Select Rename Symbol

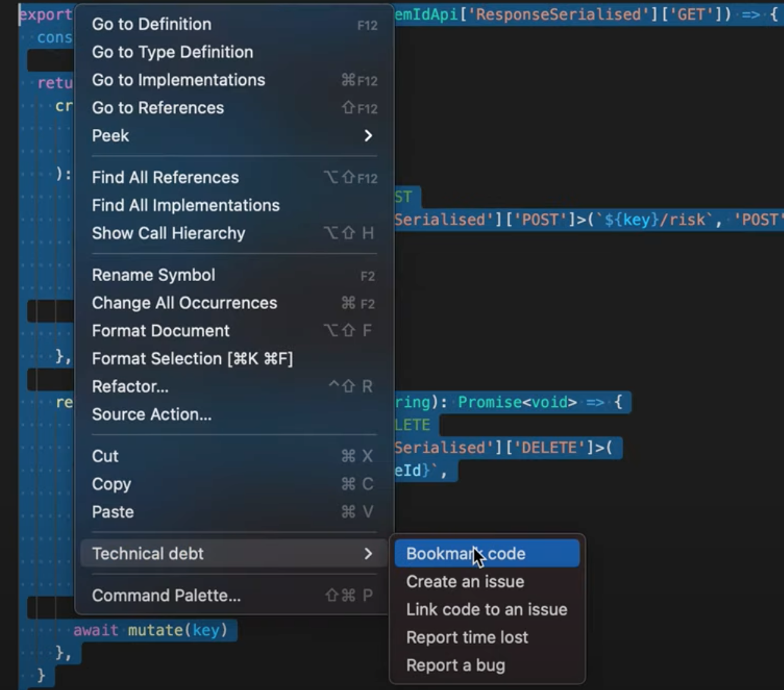tap(234, 275)
